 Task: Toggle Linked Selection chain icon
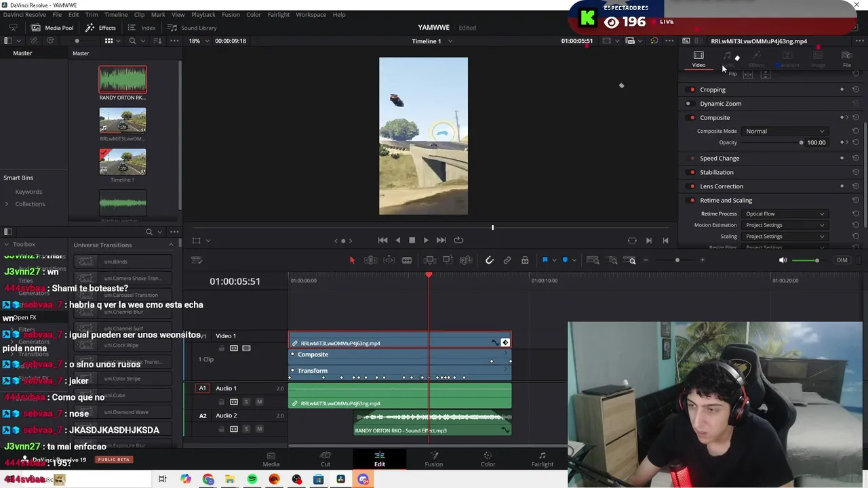coord(507,260)
